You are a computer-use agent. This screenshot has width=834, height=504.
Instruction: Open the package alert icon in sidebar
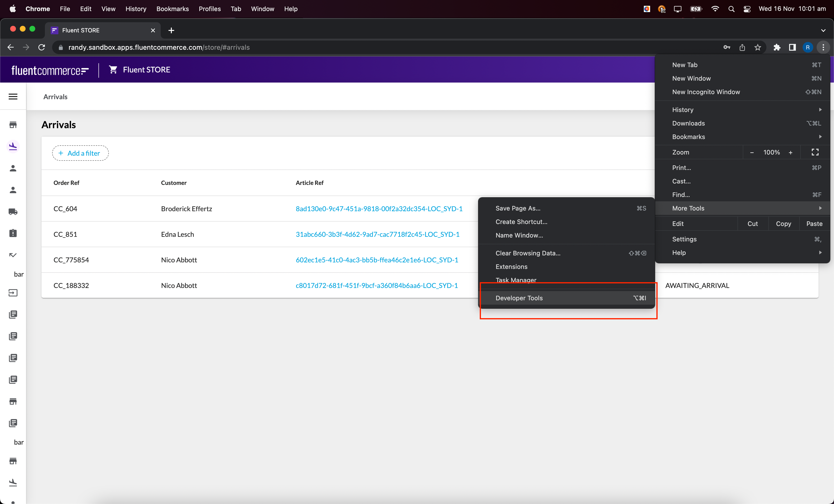pyautogui.click(x=13, y=233)
